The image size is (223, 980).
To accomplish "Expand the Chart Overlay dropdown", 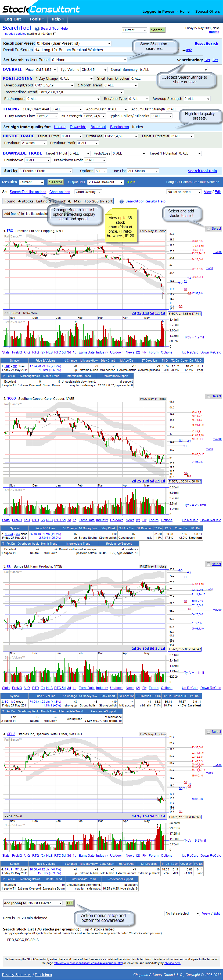I will pos(88,192).
